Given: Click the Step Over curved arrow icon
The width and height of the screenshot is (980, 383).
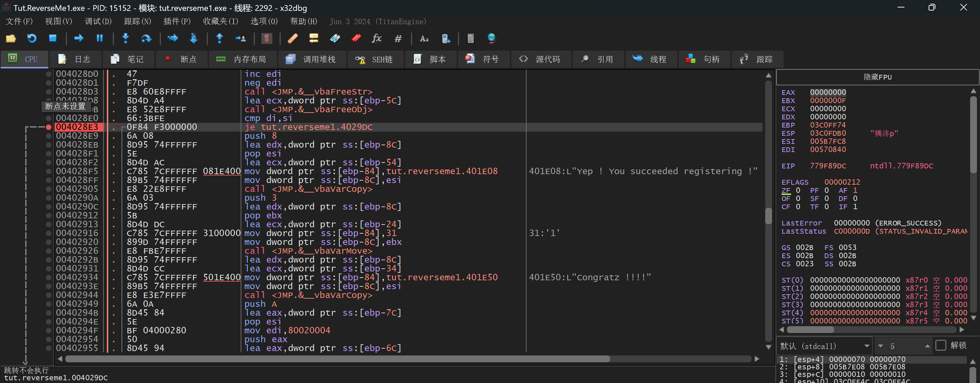Looking at the screenshot, I should click(146, 38).
